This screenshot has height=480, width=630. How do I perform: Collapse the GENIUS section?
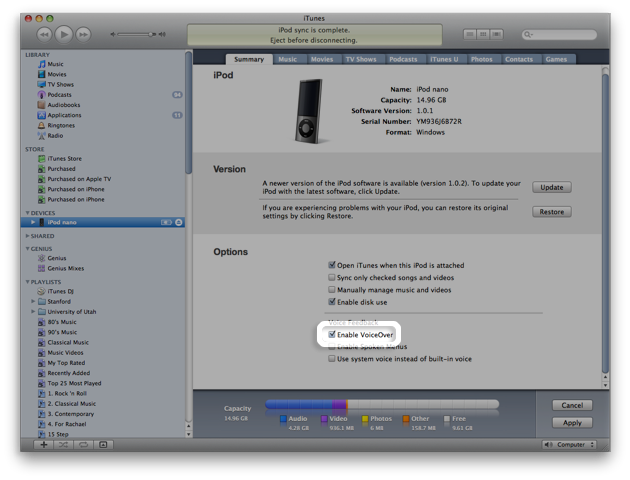[x=27, y=249]
